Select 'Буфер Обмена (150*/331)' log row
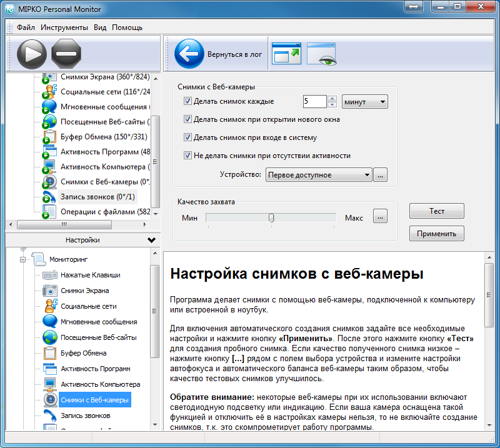Image resolution: width=500 pixels, height=448 pixels. click(104, 137)
